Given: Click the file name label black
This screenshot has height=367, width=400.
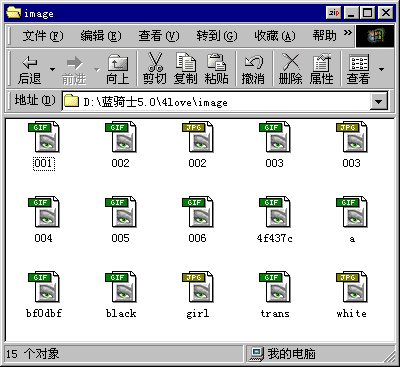Looking at the screenshot, I should coord(121,313).
